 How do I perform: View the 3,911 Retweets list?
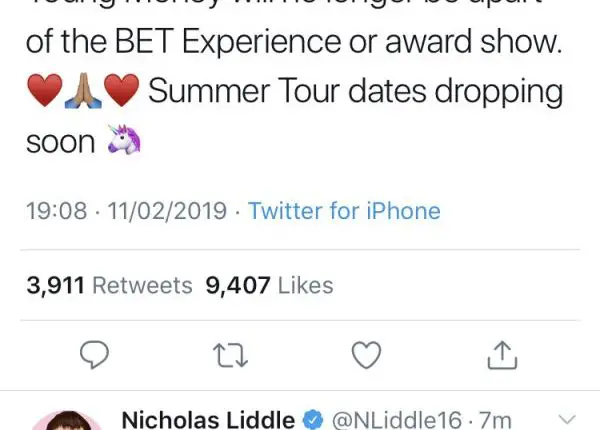[109, 286]
